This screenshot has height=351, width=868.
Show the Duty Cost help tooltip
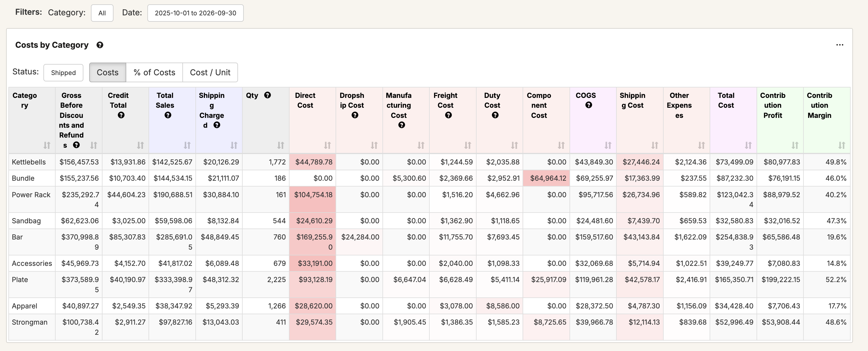495,115
